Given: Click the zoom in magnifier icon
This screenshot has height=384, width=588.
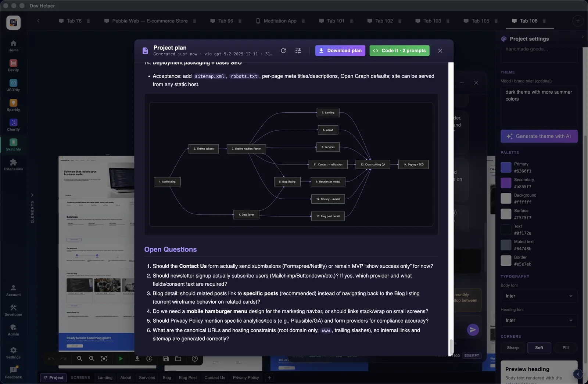Looking at the screenshot, I should 92,359.
